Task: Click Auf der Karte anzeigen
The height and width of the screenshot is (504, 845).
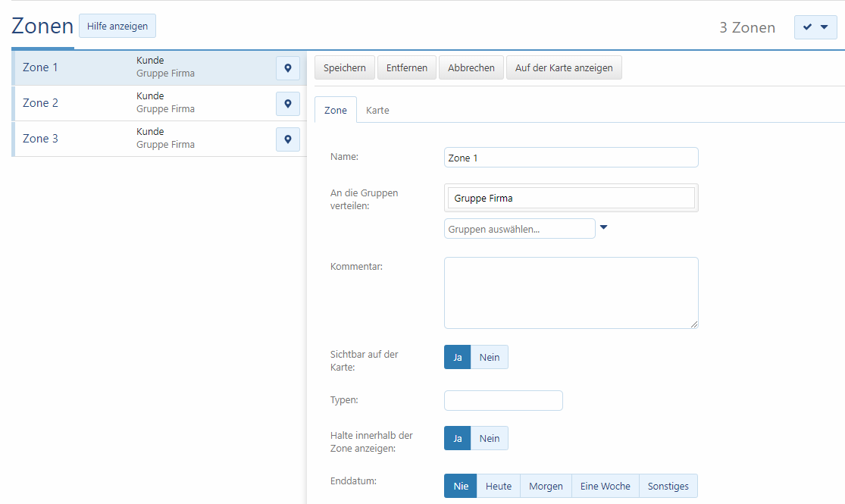Action: pos(564,67)
